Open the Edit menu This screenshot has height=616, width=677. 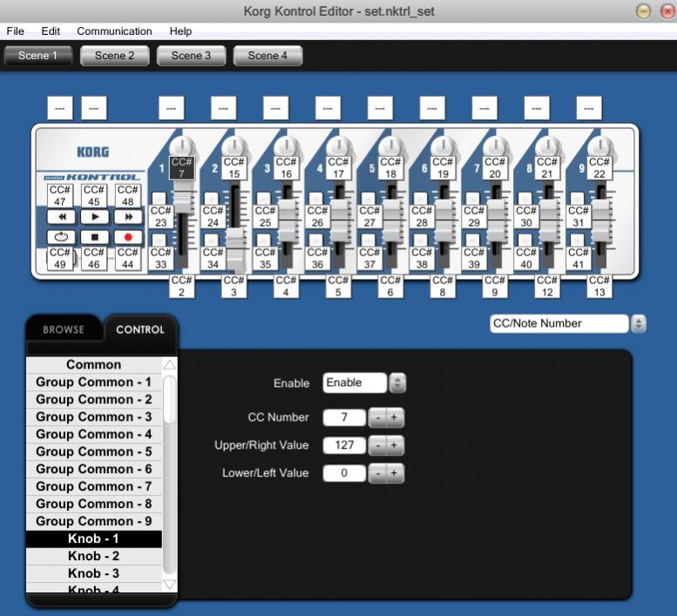click(x=51, y=31)
